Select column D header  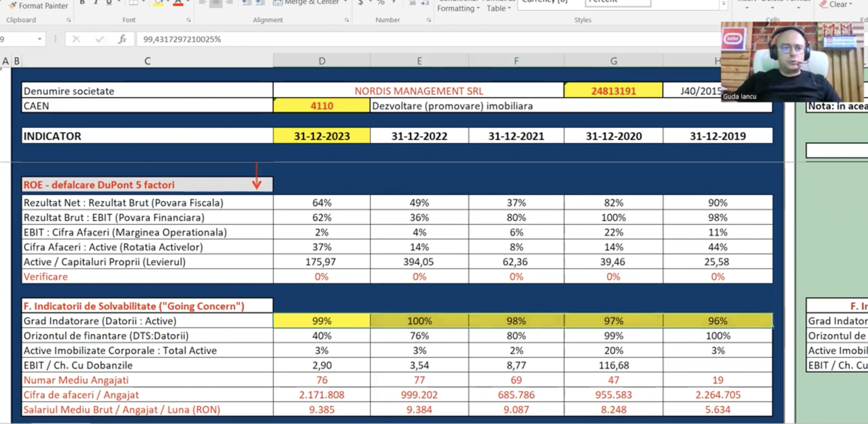coord(322,61)
